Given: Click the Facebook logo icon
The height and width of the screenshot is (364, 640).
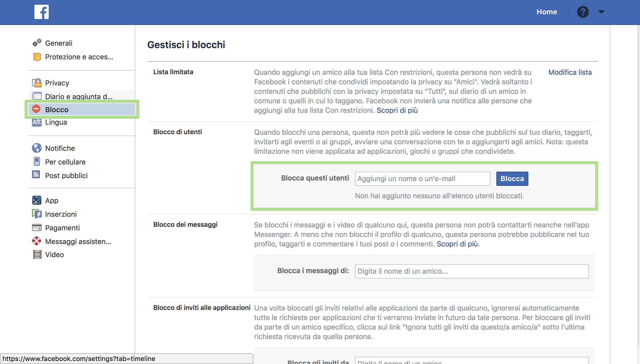Looking at the screenshot, I should (42, 12).
